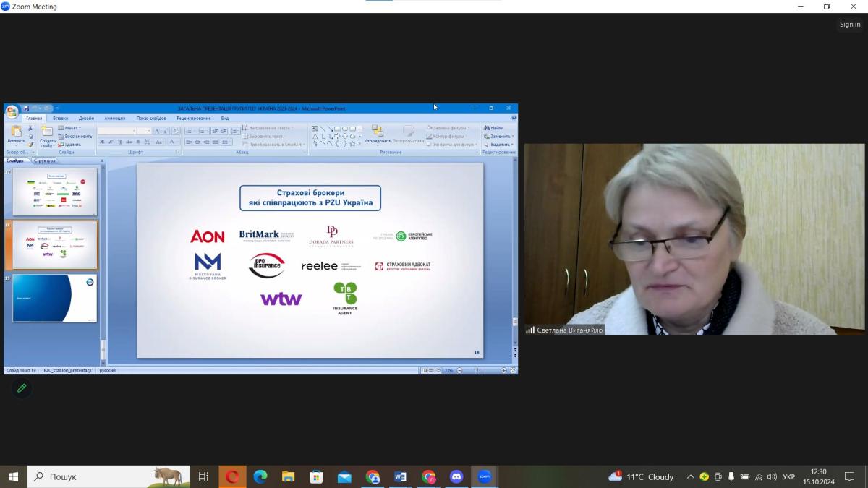Click the Найти find button

(x=495, y=128)
